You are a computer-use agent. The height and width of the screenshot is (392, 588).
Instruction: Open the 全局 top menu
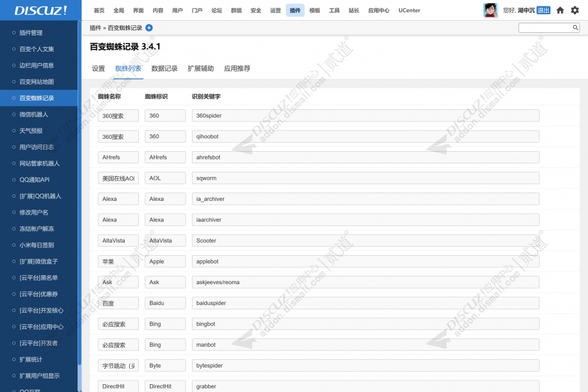(x=118, y=10)
